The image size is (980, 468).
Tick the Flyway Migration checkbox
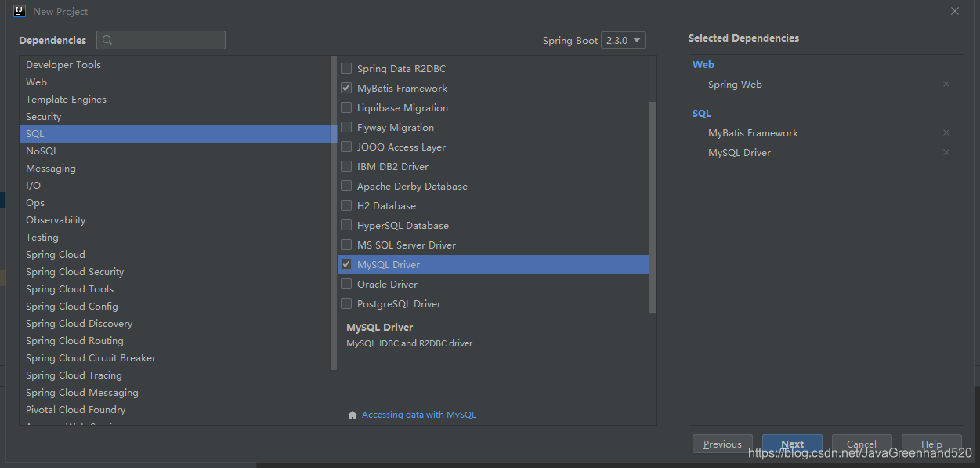click(346, 127)
